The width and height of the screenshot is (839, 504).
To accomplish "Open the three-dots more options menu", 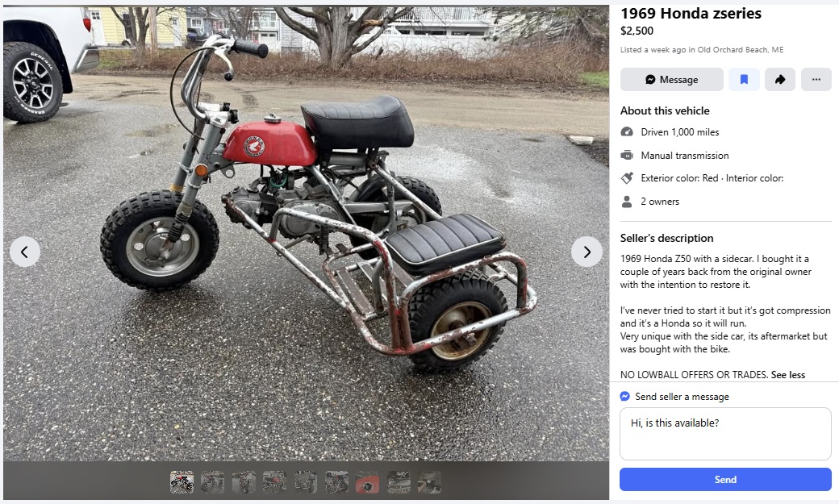I will [816, 80].
